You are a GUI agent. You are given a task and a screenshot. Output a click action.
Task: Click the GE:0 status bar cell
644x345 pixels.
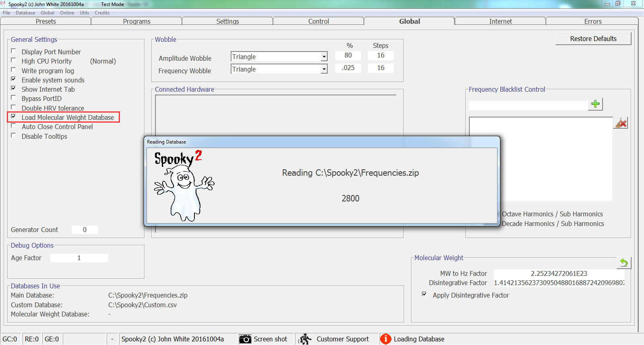click(x=52, y=339)
